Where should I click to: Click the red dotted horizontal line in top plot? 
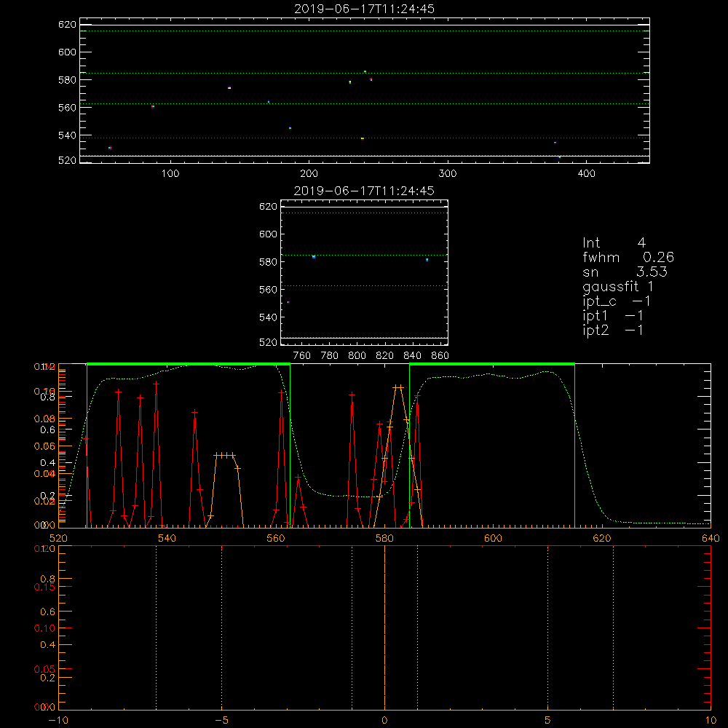(365, 138)
